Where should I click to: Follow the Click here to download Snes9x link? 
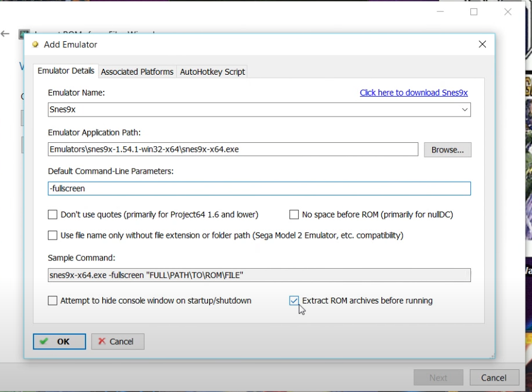[414, 93]
